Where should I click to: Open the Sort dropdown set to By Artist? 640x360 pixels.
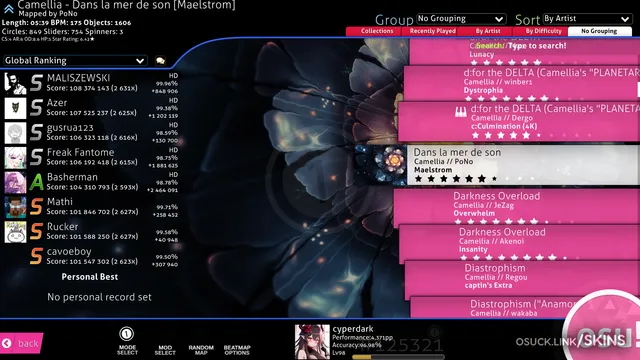tap(587, 19)
